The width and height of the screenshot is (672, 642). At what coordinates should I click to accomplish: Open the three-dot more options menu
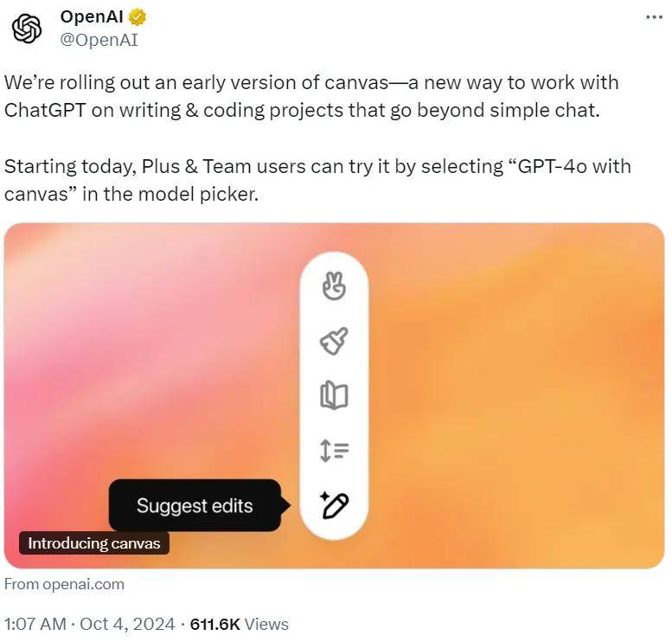[x=654, y=17]
